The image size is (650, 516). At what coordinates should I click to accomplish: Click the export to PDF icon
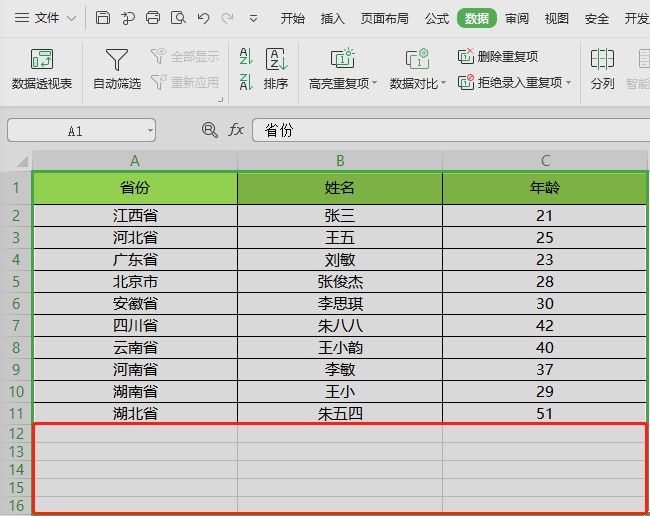coord(128,18)
